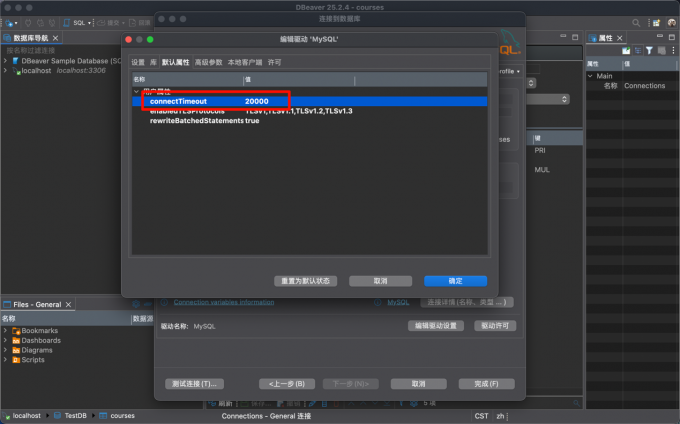Click 取消 in connection wizard dialog
Viewport: 680px width, 424px height.
tap(418, 384)
